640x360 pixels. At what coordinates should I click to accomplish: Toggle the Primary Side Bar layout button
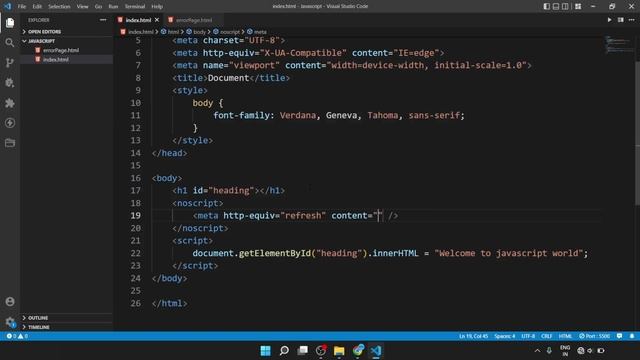pyautogui.click(x=547, y=6)
